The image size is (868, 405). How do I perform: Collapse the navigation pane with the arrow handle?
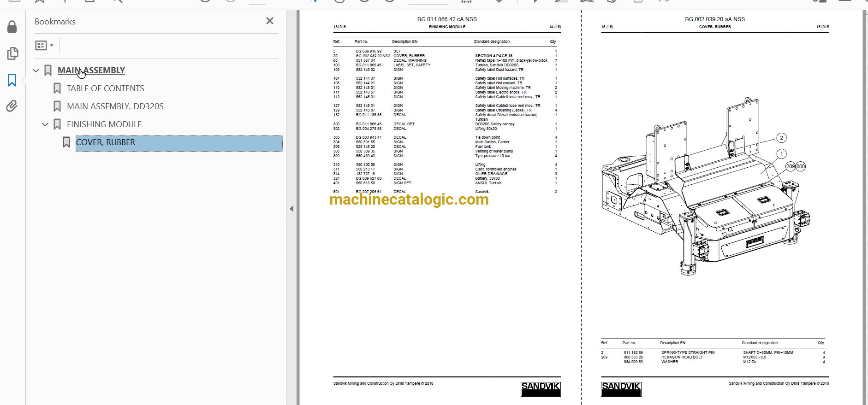pyautogui.click(x=291, y=209)
